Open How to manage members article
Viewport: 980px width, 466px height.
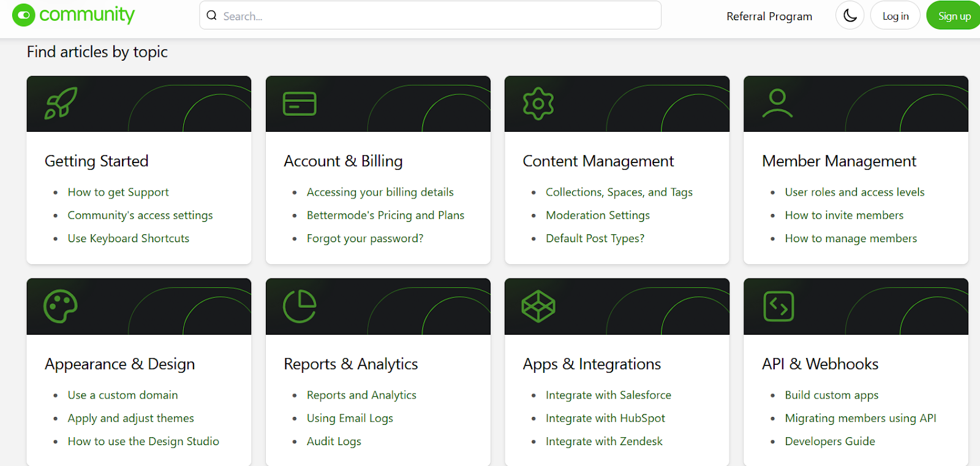851,239
